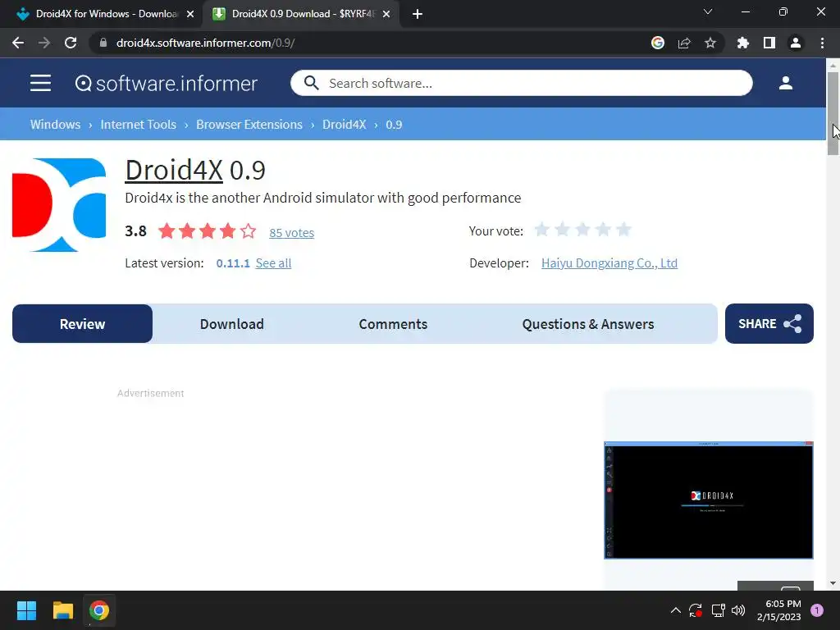Open the Comments tab
The image size is (840, 630).
(393, 323)
